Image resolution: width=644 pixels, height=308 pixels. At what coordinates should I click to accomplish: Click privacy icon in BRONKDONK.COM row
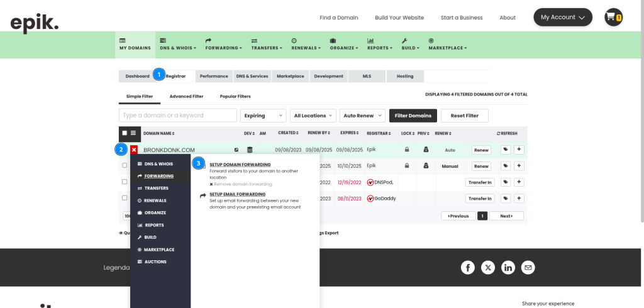(x=426, y=150)
